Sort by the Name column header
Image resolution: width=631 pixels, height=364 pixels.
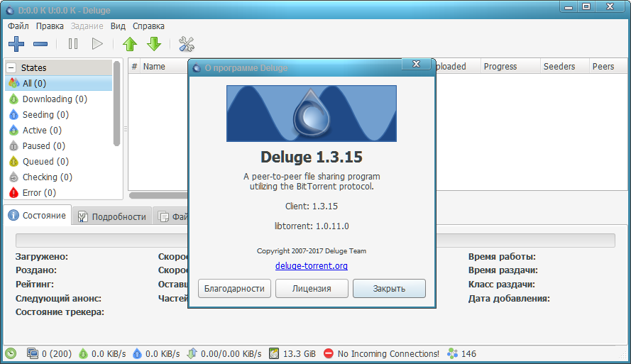pos(164,67)
